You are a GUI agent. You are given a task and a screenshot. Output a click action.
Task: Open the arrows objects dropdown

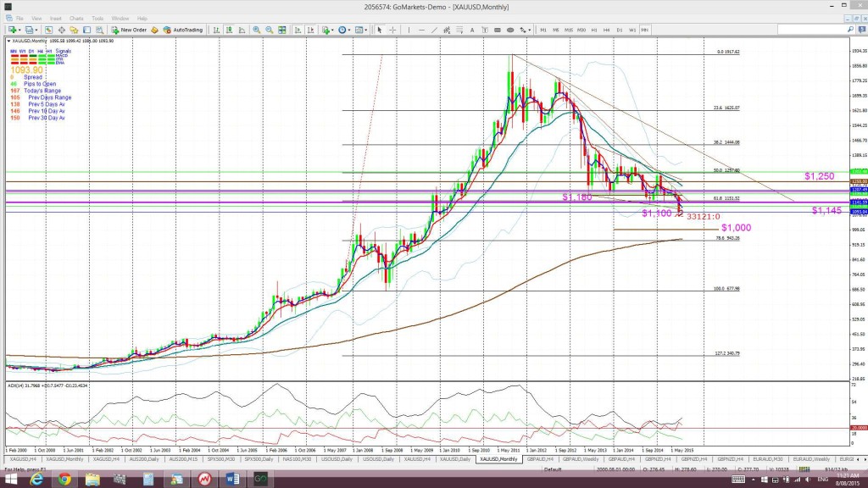[524, 30]
